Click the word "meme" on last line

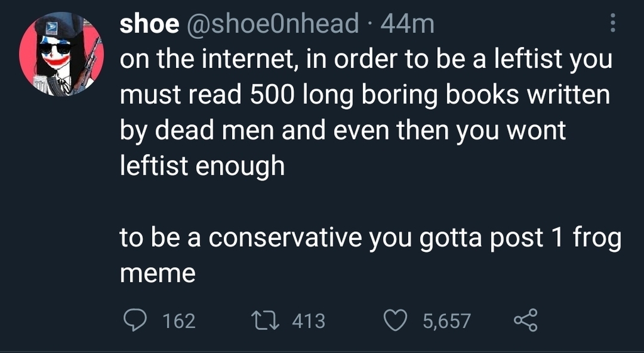[x=158, y=274]
